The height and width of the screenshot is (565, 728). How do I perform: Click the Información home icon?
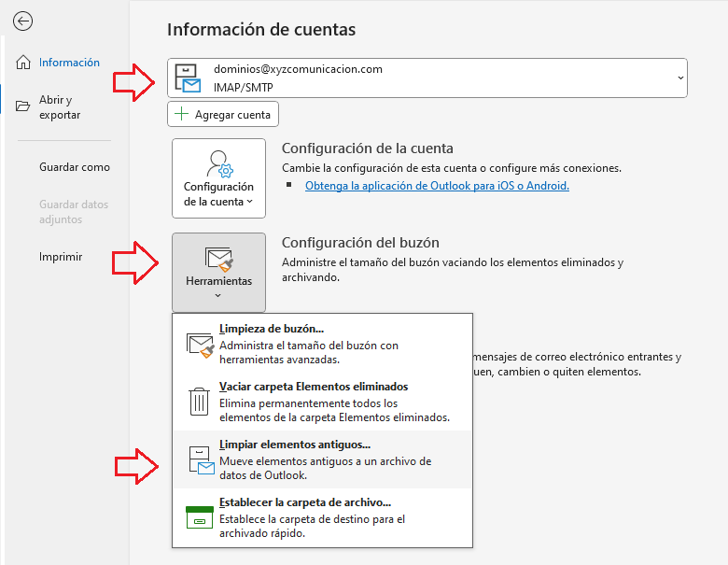coord(23,63)
